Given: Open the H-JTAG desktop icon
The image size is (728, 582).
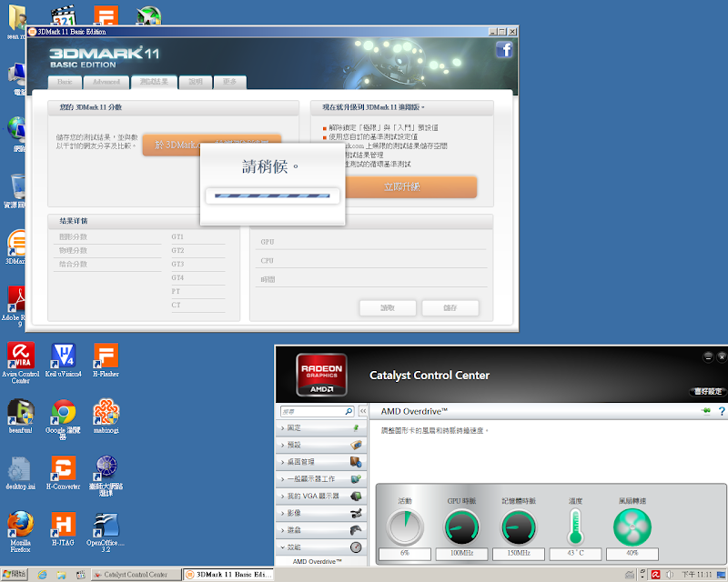Looking at the screenshot, I should pyautogui.click(x=63, y=528).
